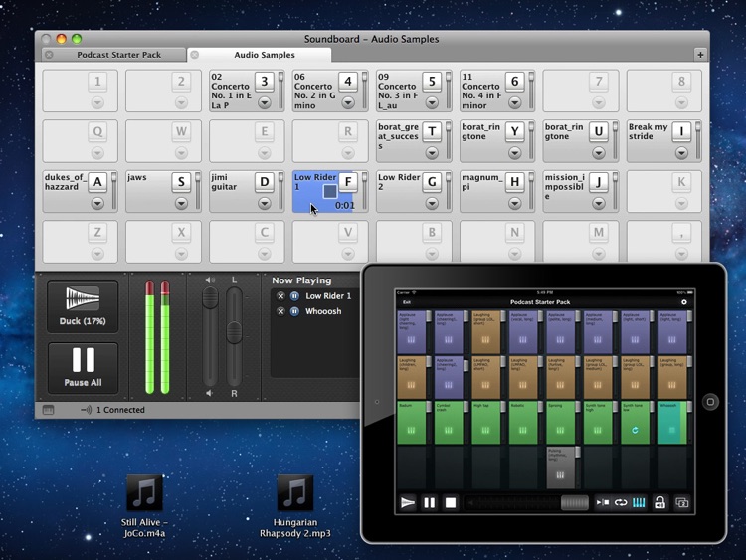
Task: Click the master volume slider knob
Action: tap(210, 298)
